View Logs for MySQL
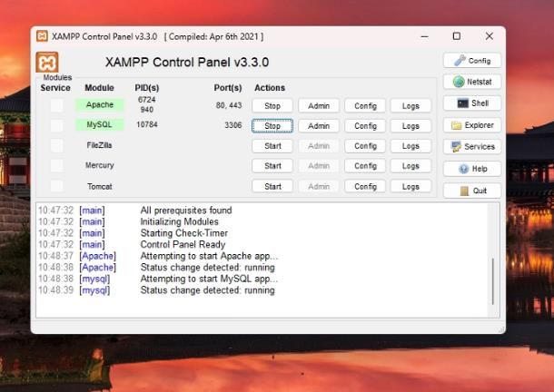 (411, 126)
